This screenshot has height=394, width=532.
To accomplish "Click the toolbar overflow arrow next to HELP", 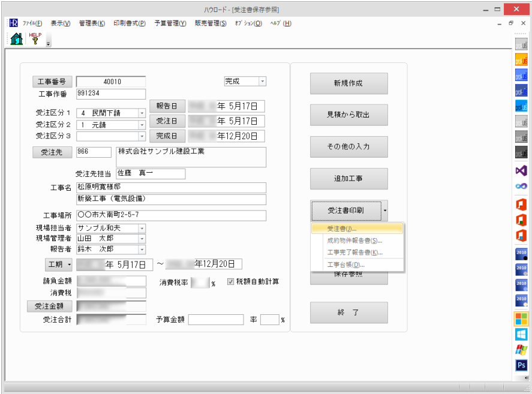I will pyautogui.click(x=49, y=44).
